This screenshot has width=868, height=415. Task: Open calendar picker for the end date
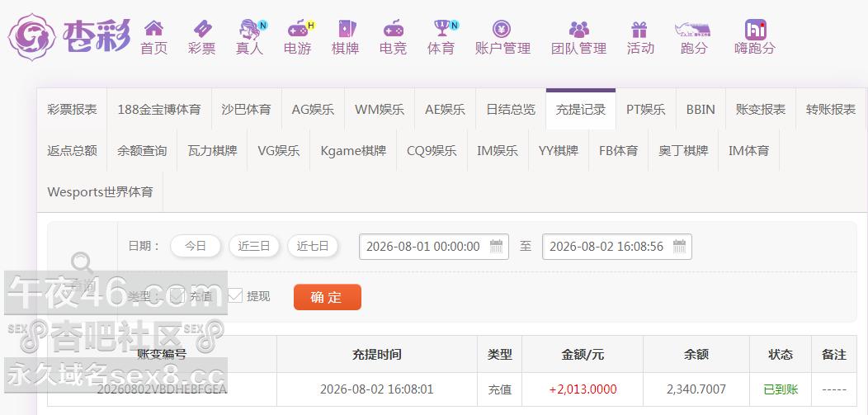[679, 246]
